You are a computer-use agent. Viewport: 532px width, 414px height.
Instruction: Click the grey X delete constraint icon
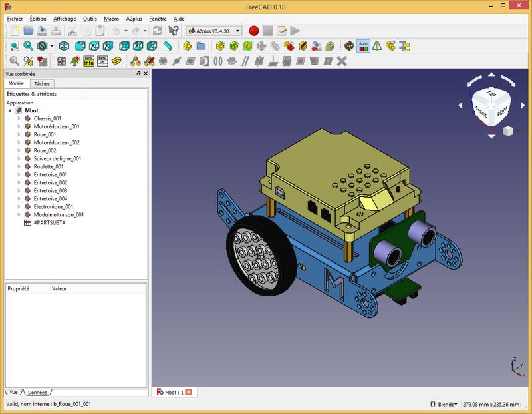(342, 61)
